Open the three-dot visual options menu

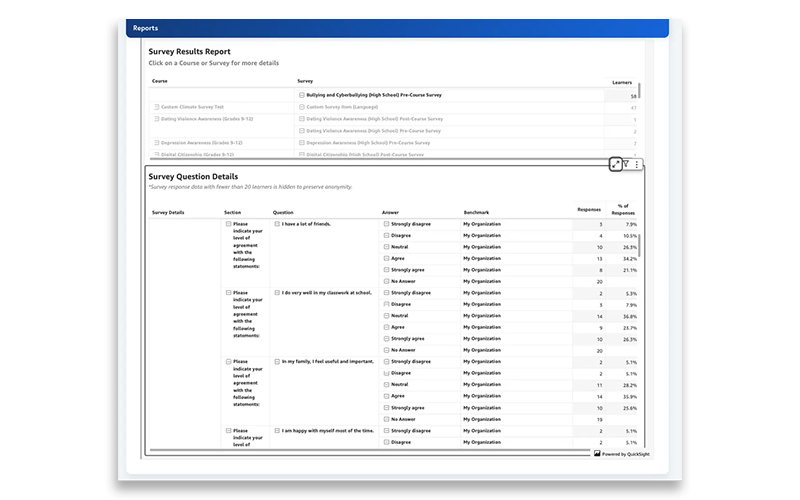coord(638,164)
